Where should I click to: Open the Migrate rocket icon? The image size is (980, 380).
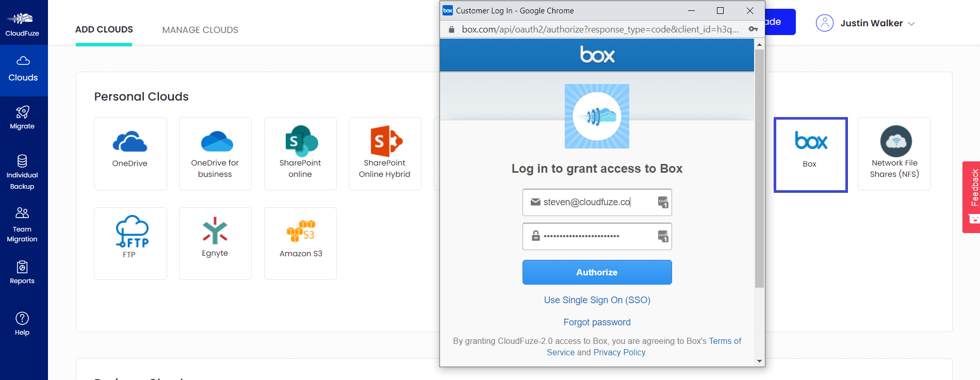tap(22, 112)
